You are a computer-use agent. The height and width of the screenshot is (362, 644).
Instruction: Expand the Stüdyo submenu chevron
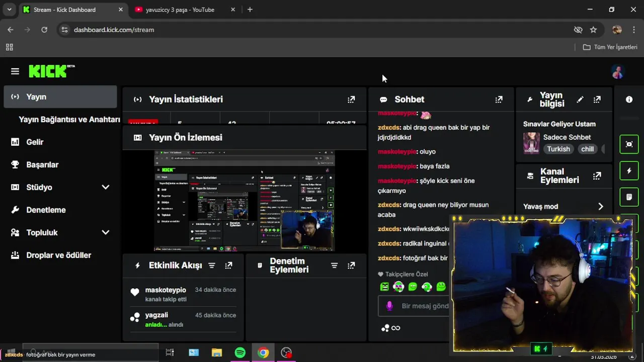[x=105, y=187]
